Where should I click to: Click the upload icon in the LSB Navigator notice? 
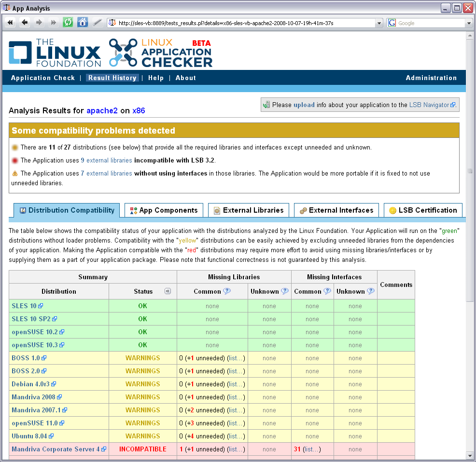[266, 105]
